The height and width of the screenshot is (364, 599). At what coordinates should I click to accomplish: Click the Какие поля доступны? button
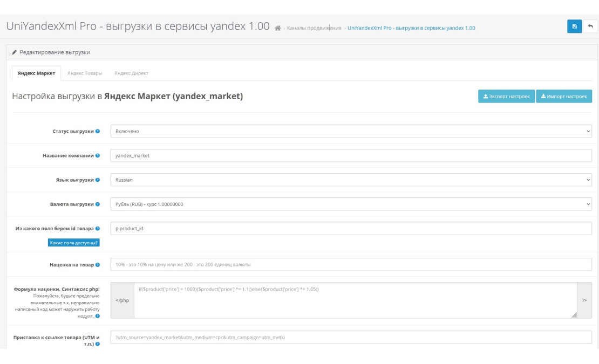[74, 243]
